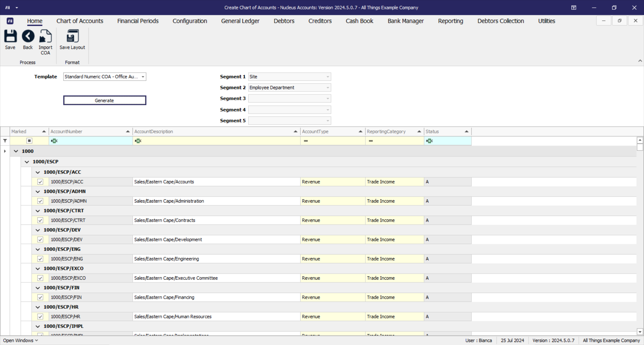Viewport: 644px width, 345px height.
Task: Open the Open Windows list
Action: (20, 340)
